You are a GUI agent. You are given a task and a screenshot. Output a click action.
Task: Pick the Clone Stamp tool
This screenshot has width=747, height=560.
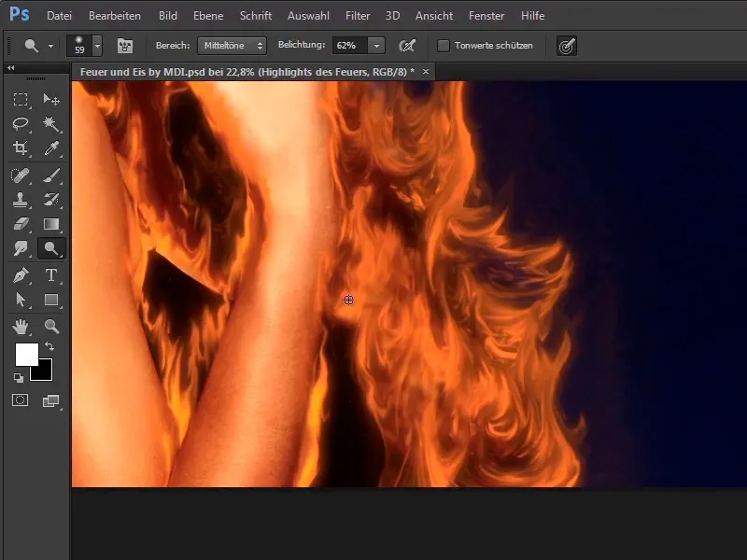coord(21,200)
